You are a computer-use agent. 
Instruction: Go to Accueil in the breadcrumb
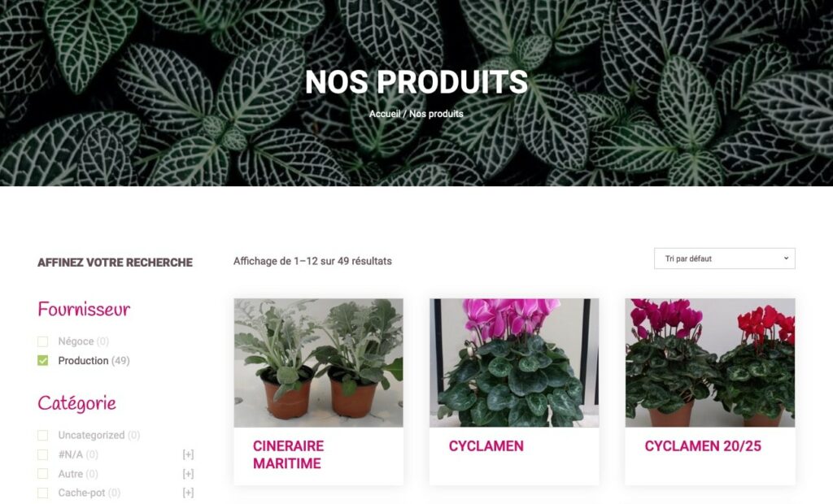tap(385, 114)
